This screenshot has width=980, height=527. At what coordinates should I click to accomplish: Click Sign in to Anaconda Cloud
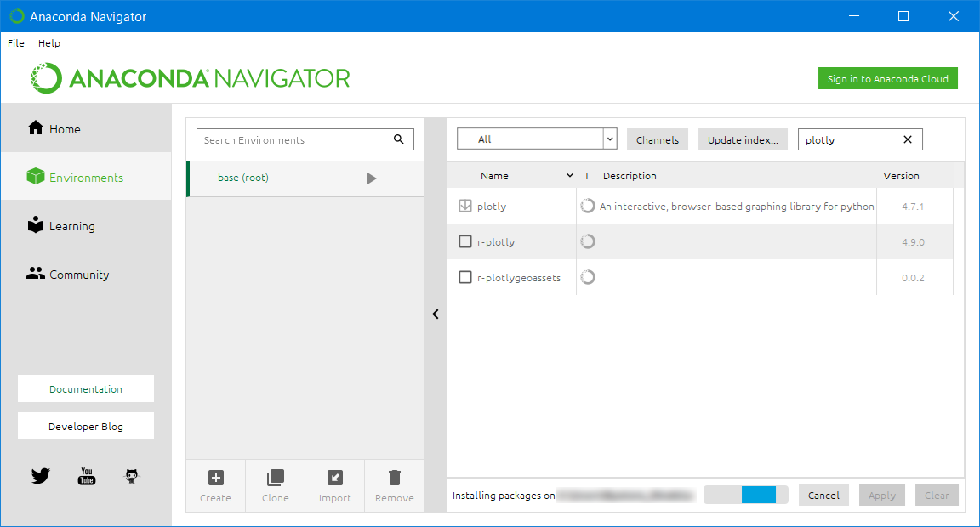[887, 78]
